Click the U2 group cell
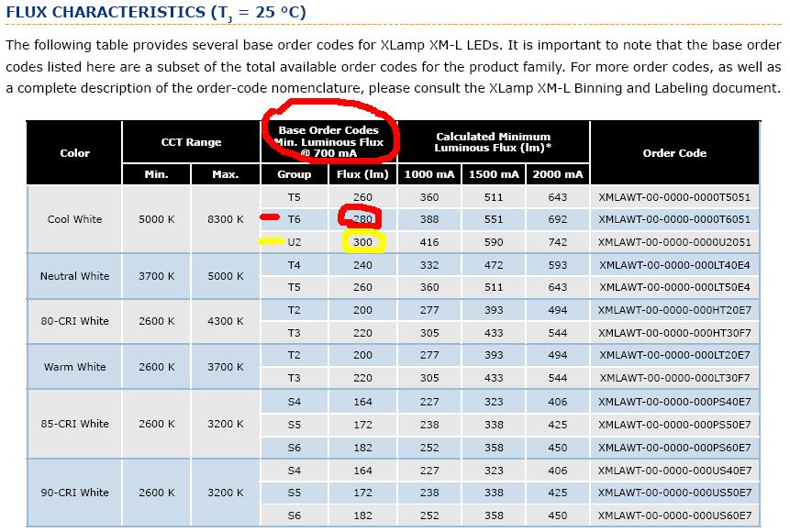This screenshot has height=532, width=790. click(x=294, y=242)
